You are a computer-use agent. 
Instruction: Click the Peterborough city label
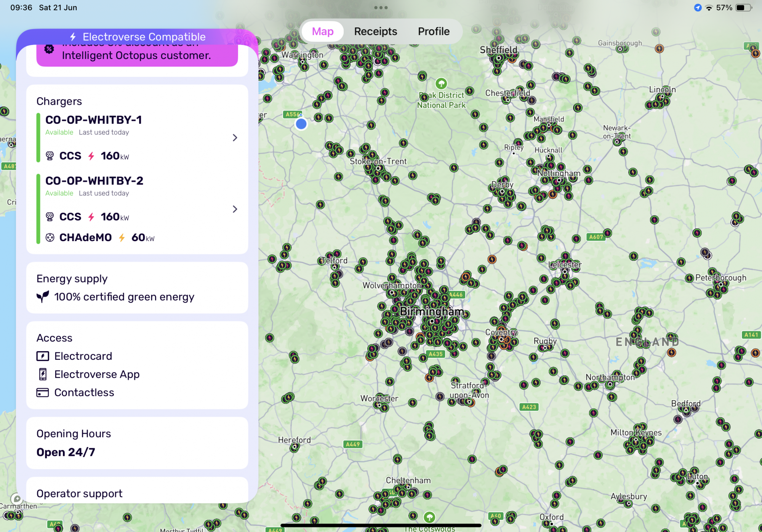721,278
